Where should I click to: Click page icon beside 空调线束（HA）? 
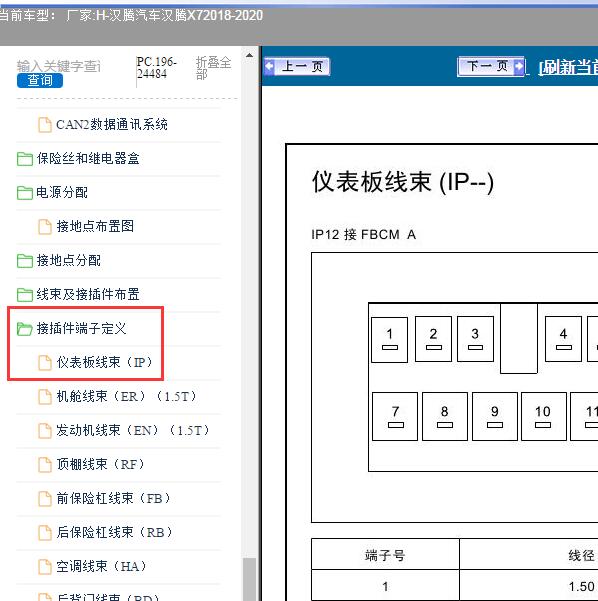point(45,567)
